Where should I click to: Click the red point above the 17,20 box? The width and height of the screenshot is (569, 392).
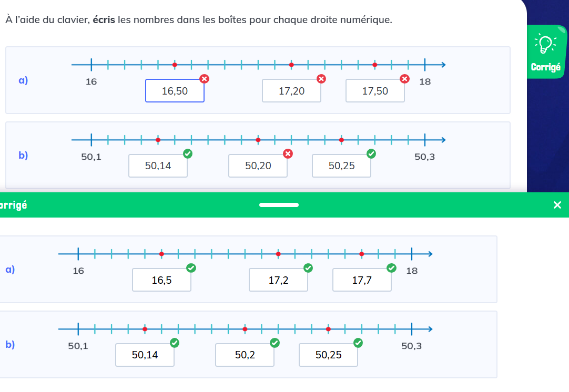click(x=291, y=65)
